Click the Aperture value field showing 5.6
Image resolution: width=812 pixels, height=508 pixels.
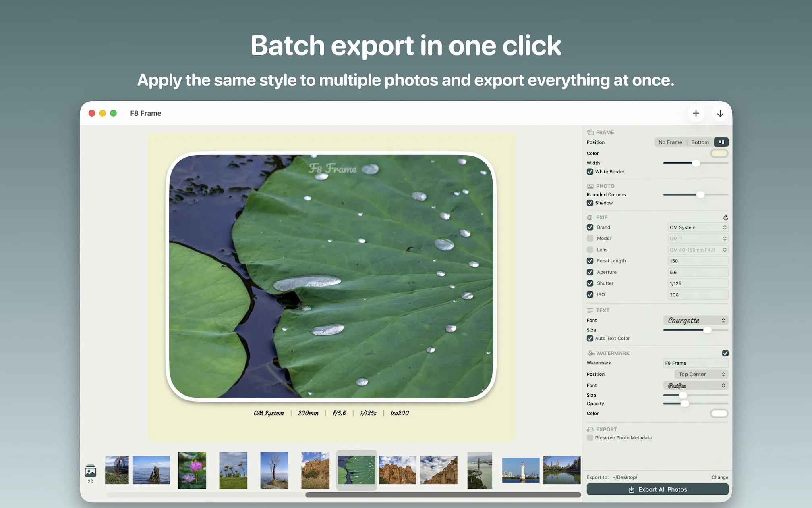[698, 273]
